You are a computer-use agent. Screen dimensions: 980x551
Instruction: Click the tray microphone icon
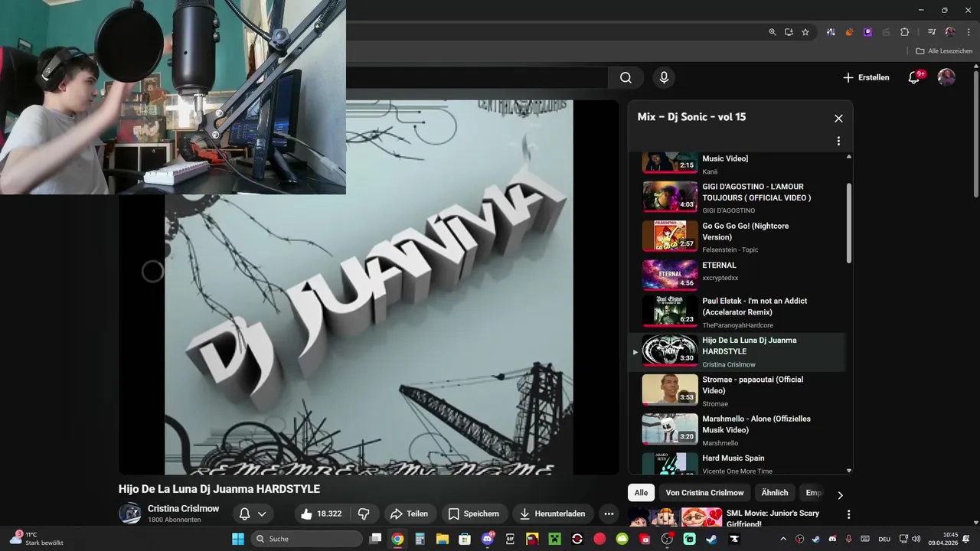[x=849, y=539]
